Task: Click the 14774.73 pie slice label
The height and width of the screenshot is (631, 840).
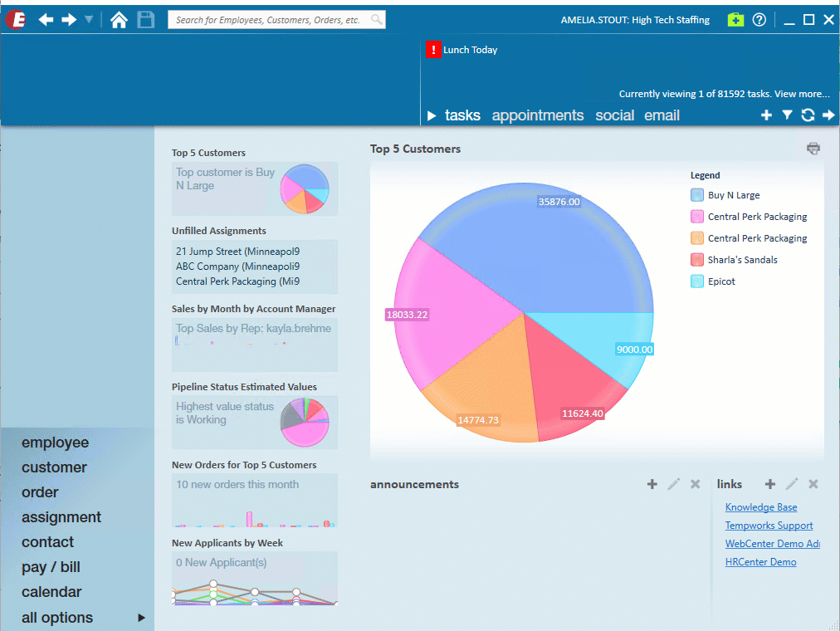Action: pos(478,420)
